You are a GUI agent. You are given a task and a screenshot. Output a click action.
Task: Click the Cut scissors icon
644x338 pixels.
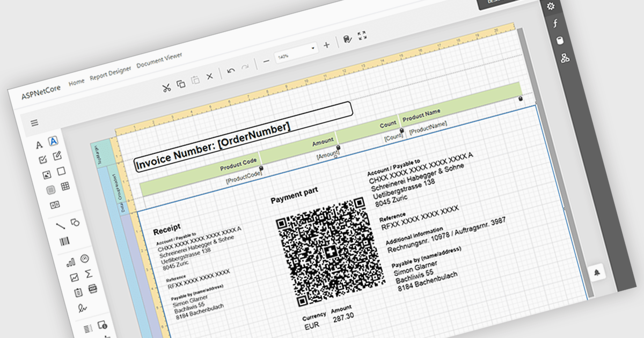(167, 87)
